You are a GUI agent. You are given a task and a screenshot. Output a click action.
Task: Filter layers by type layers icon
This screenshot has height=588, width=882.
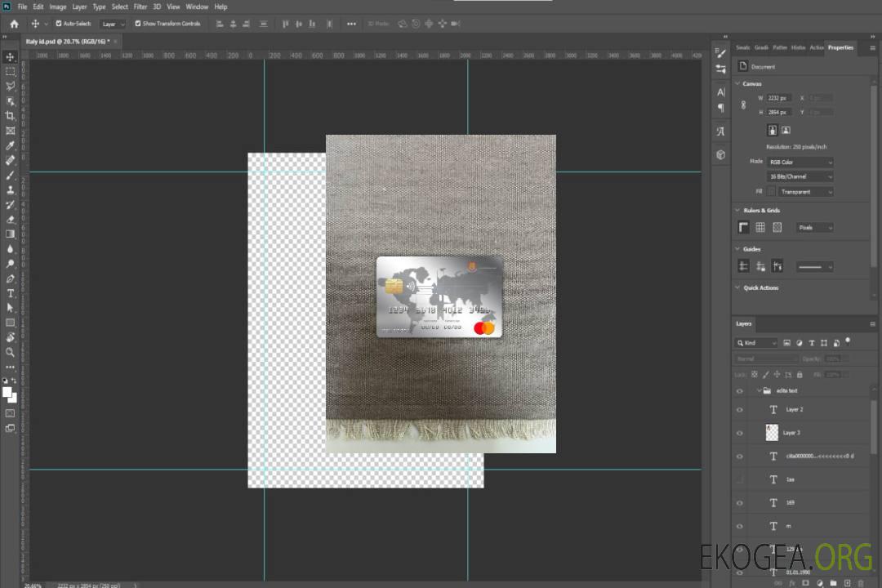[812, 343]
